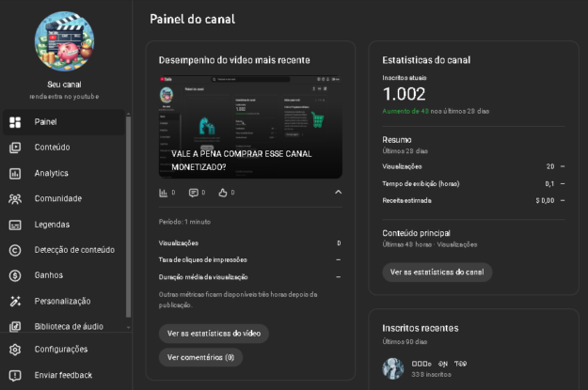Image resolution: width=588 pixels, height=390 pixels.
Task: Click the Inscritos recentes heading
Action: pos(421,329)
